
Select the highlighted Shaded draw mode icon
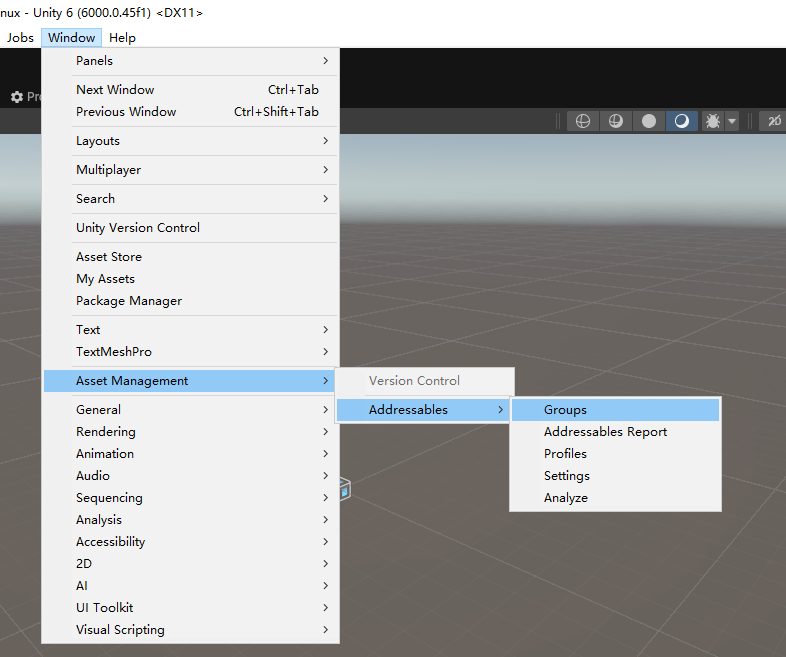point(682,121)
